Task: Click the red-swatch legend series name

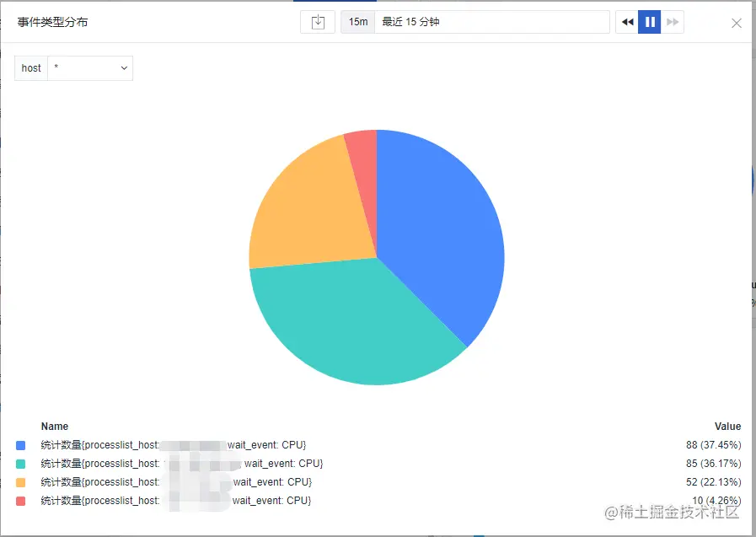Action: (x=176, y=501)
